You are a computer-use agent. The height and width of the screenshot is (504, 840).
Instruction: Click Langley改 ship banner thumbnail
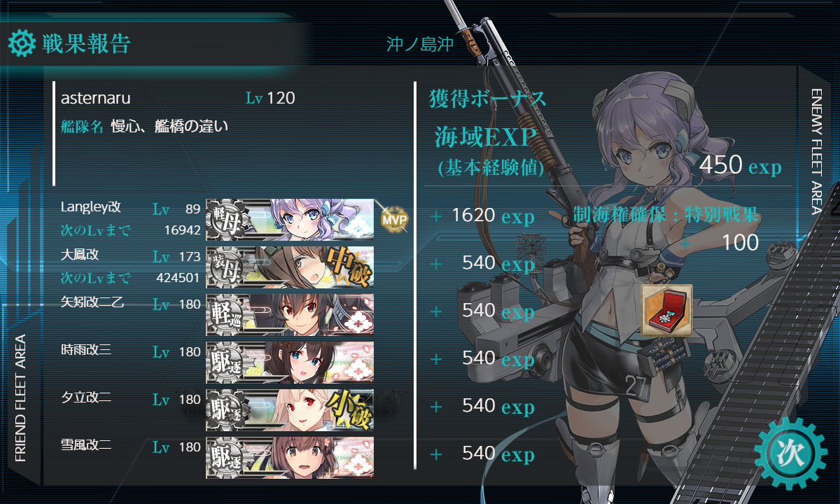290,220
